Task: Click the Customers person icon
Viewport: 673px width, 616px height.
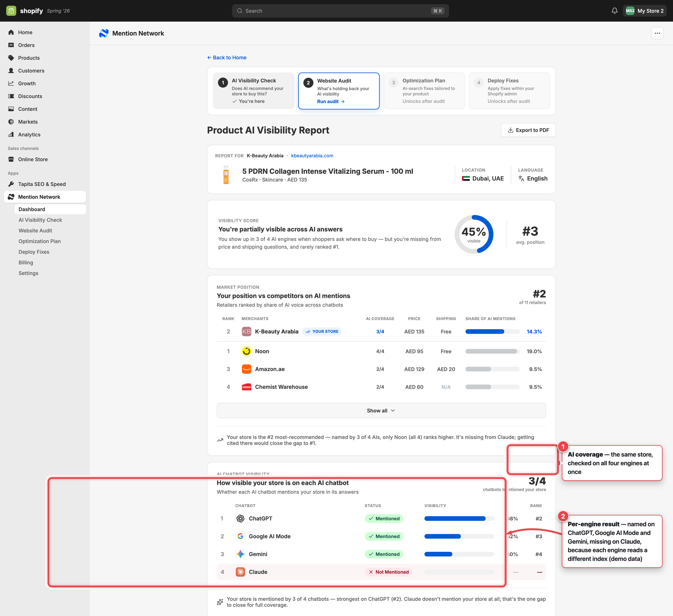Action: click(11, 71)
